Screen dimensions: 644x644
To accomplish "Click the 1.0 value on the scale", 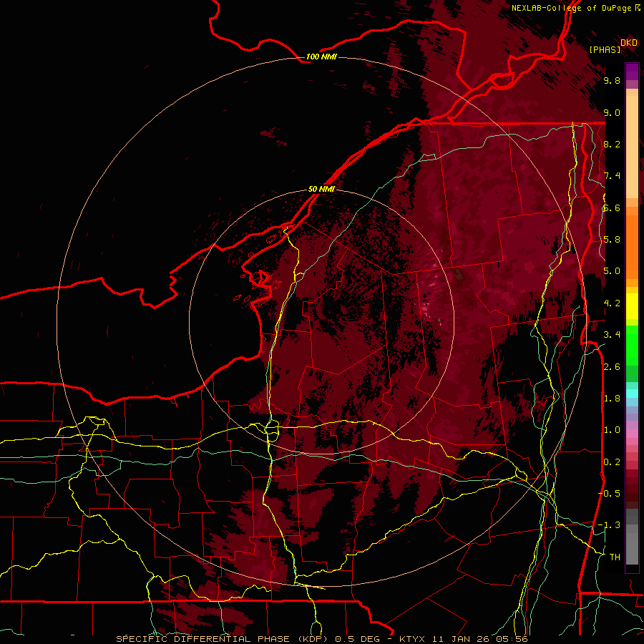I will click(612, 430).
